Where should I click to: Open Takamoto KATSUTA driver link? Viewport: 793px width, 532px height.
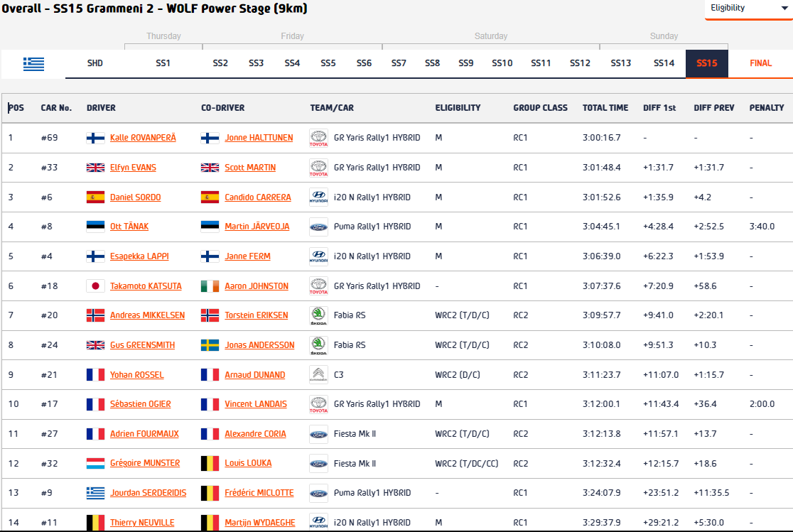point(146,286)
